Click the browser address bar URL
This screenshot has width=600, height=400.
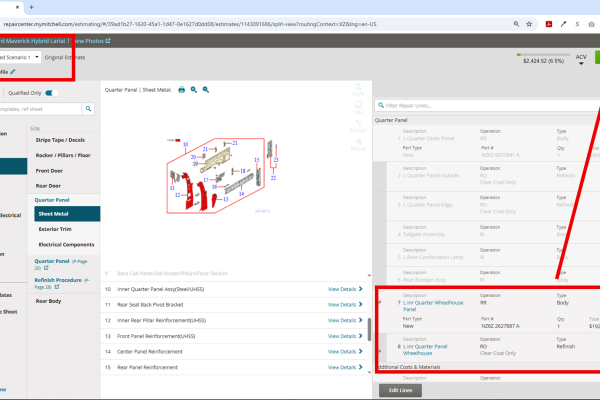(190, 24)
